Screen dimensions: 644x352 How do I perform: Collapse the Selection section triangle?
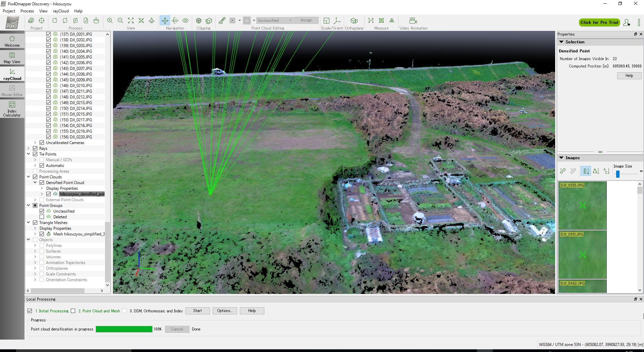[x=561, y=42]
